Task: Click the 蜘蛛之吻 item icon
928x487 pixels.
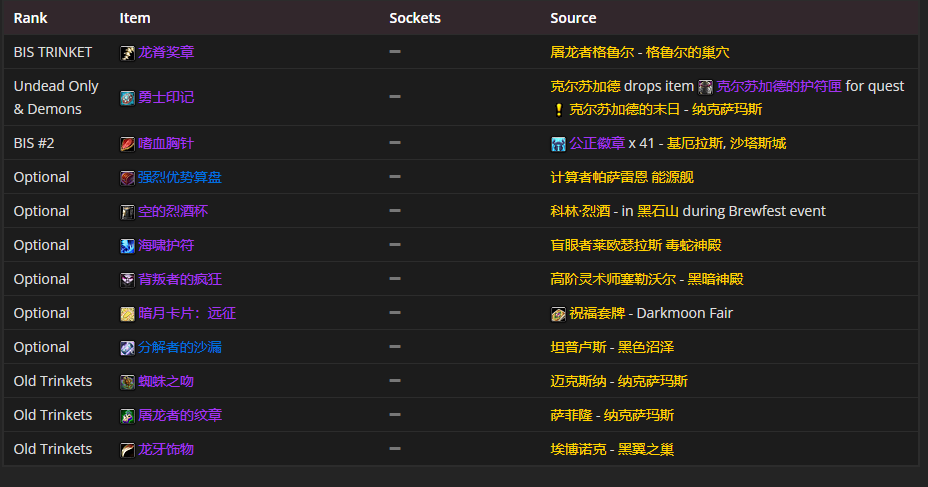Action: coord(127,382)
